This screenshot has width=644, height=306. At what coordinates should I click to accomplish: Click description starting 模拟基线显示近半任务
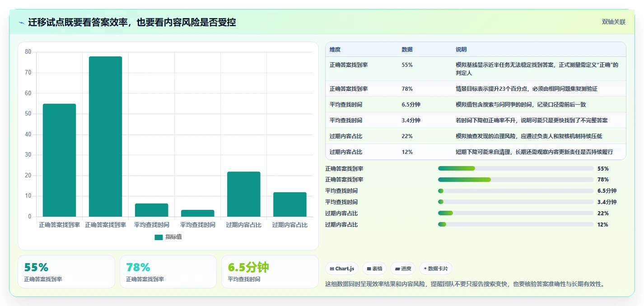pyautogui.click(x=537, y=69)
